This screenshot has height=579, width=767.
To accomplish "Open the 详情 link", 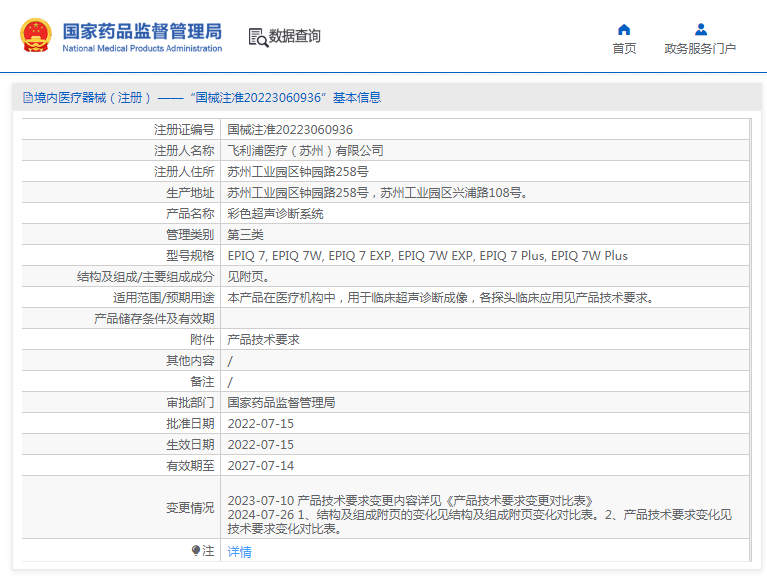I will pyautogui.click(x=239, y=552).
